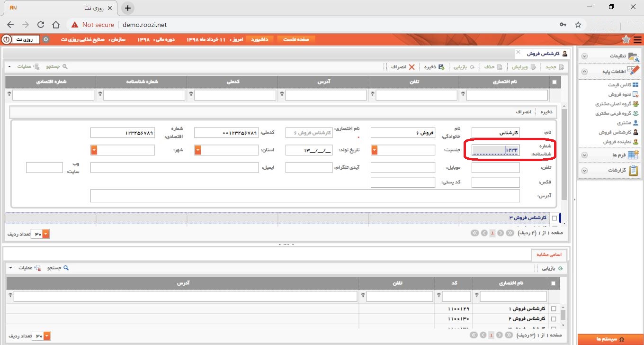Image resolution: width=644 pixels, height=345 pixels.
Task: Click the power logout icon beside روزی نت
Action: (x=6, y=39)
